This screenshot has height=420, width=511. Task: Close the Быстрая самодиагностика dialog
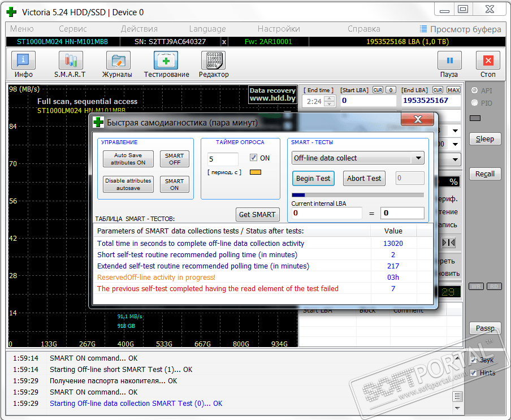pos(418,119)
